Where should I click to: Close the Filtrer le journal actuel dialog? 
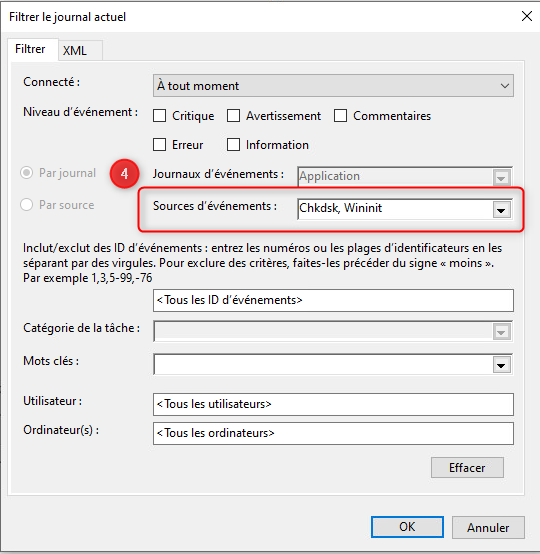tap(527, 16)
